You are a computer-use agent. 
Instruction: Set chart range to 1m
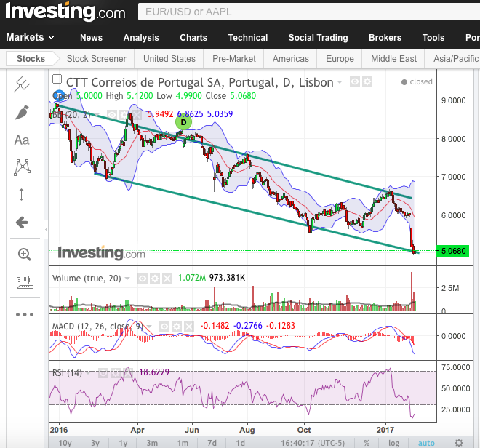point(183,443)
